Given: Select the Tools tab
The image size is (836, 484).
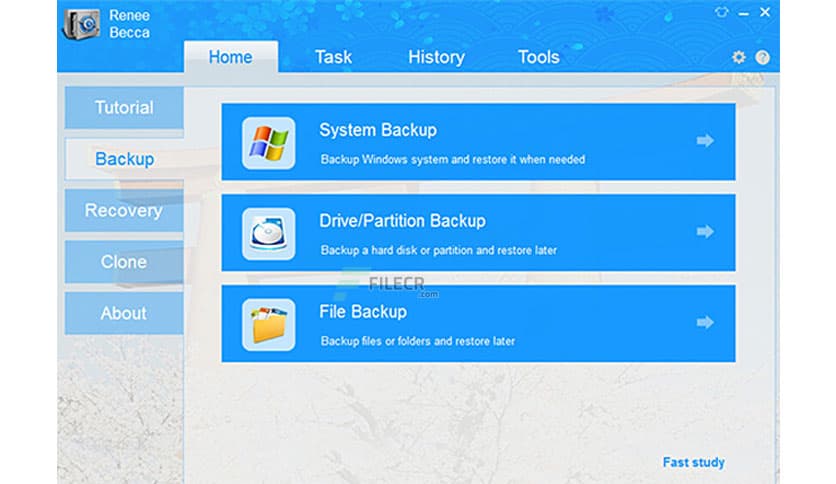Looking at the screenshot, I should click(538, 57).
